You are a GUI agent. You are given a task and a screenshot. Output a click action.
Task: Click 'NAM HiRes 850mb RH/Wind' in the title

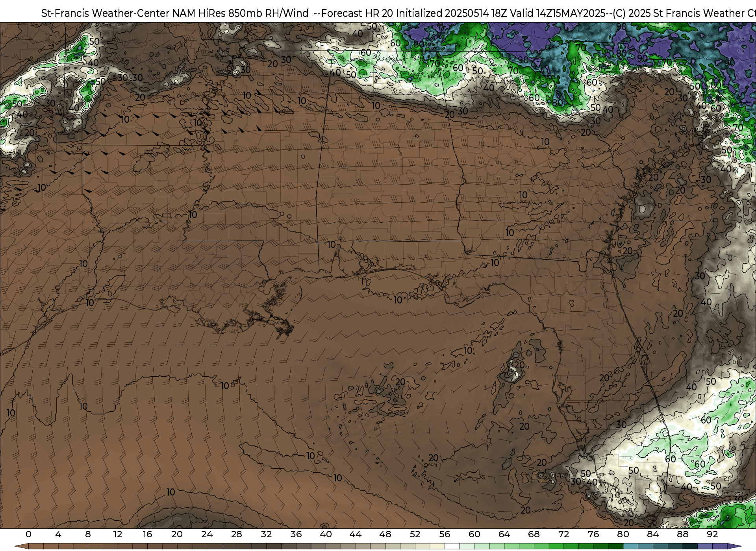241,13
